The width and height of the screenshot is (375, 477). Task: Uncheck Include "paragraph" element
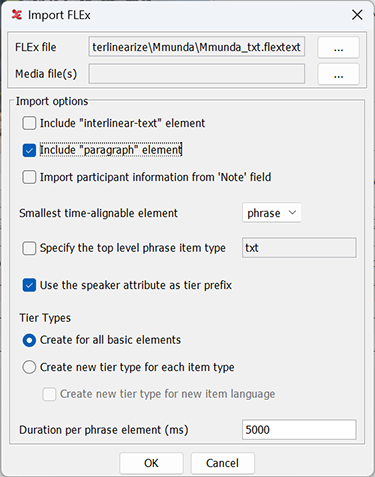[29, 150]
